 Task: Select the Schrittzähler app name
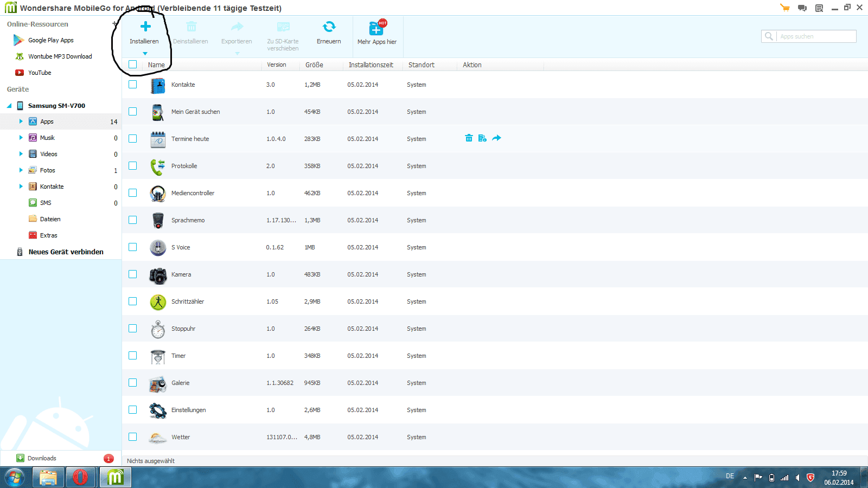coord(188,301)
